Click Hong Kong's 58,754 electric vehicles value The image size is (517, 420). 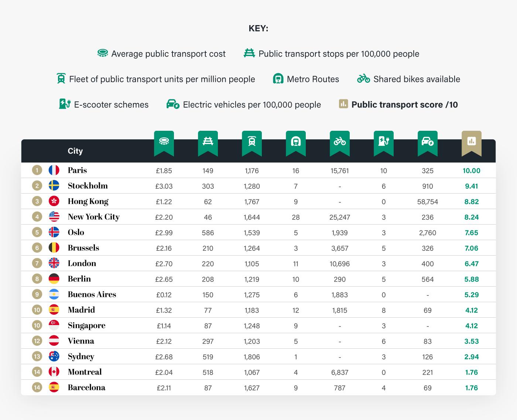pyautogui.click(x=428, y=202)
